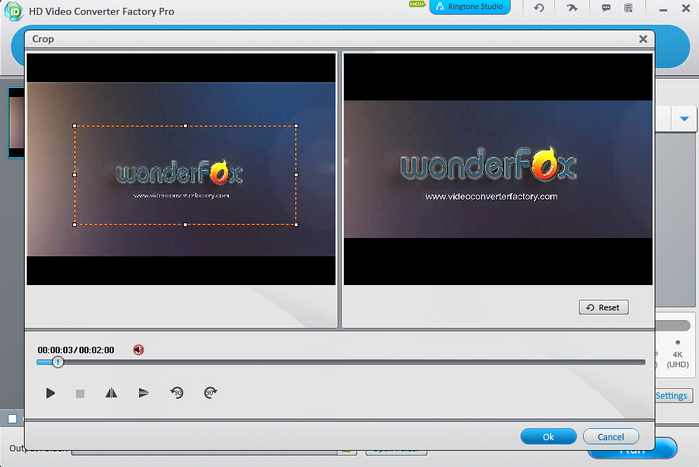This screenshot has width=699, height=467.
Task: Open Settings in main window
Action: tap(673, 396)
